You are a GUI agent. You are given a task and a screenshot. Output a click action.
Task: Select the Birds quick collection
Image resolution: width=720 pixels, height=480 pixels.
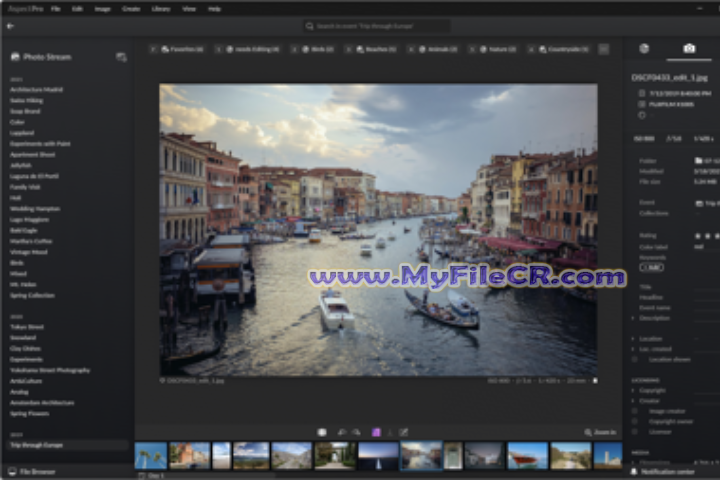coord(313,49)
